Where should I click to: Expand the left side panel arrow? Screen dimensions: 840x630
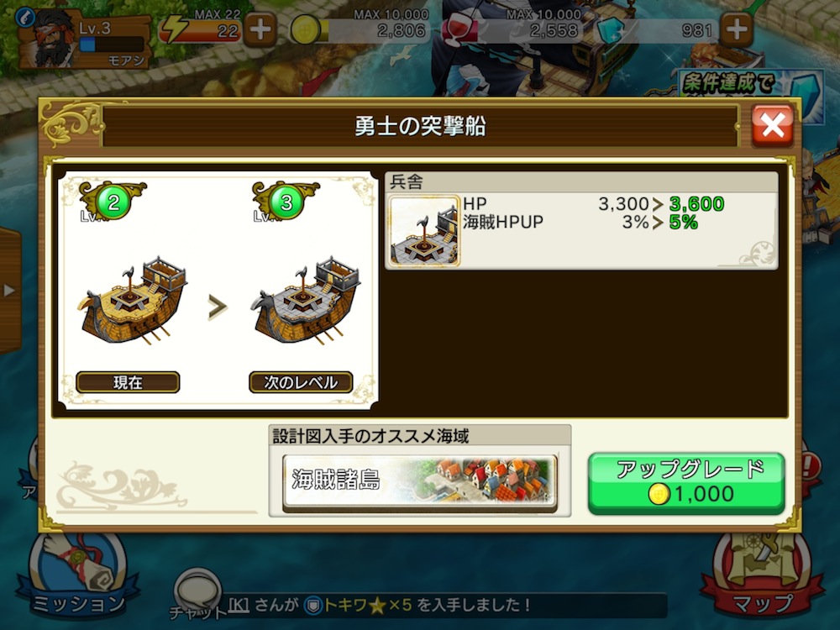(x=9, y=291)
